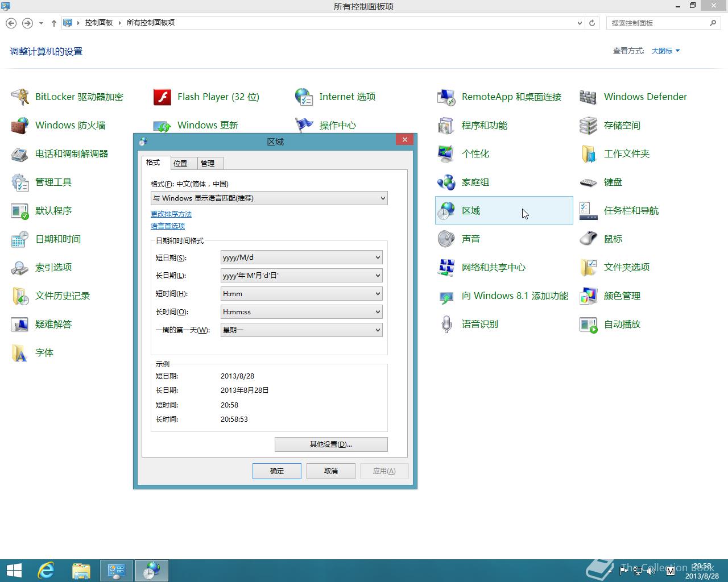Screen dimensions: 728x582
Task: Select Control Panel taskbar button
Action: tap(117, 571)
